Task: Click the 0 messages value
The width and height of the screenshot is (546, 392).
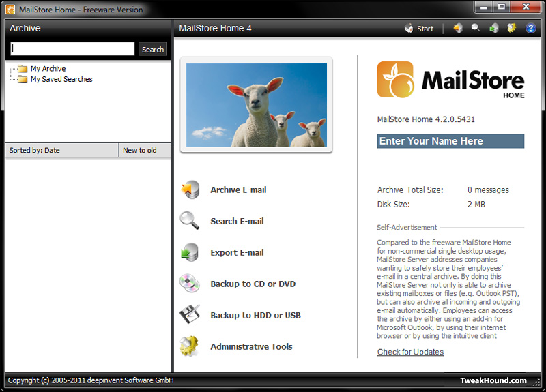Action: point(488,190)
